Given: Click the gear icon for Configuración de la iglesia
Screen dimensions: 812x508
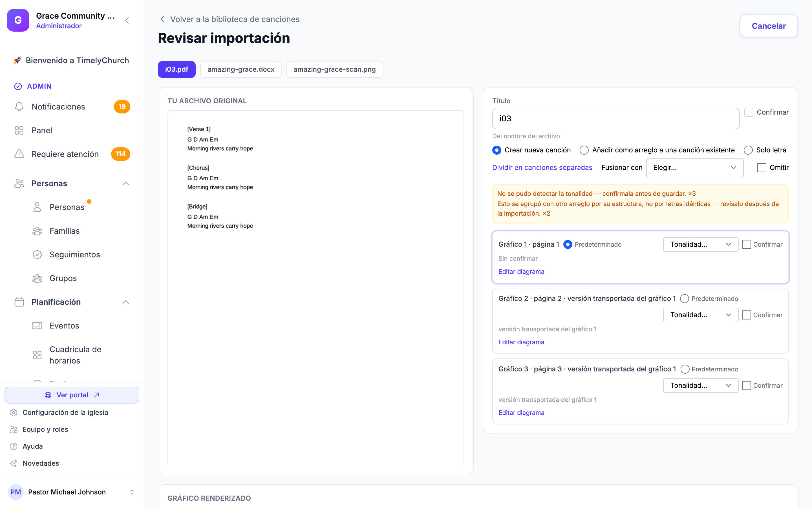Looking at the screenshot, I should 14,413.
